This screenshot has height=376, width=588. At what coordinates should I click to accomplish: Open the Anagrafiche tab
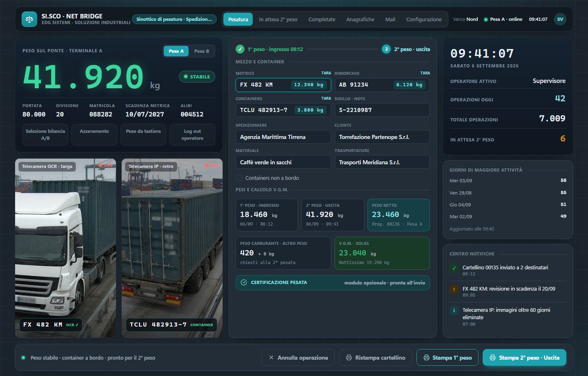coord(360,19)
